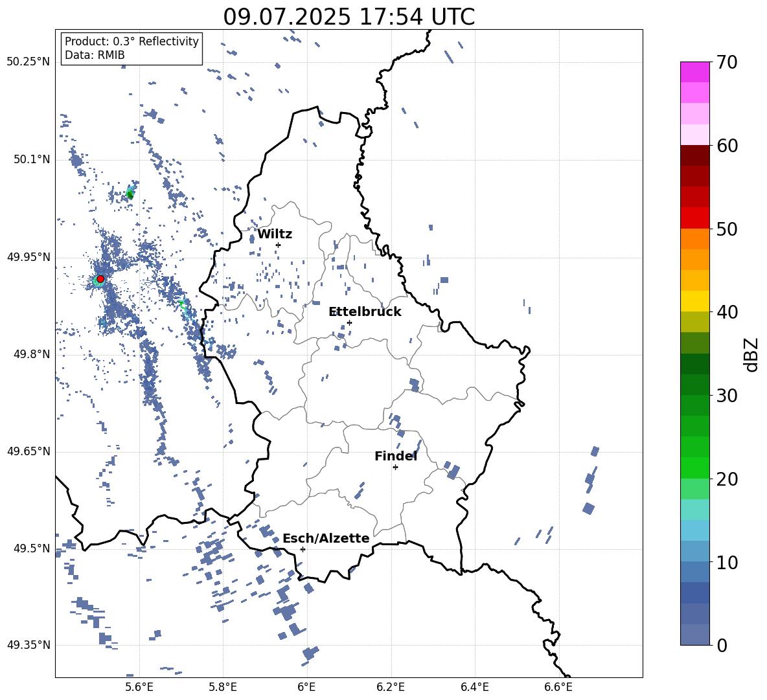Click the 50.25°N latitude label
The width and height of the screenshot is (767, 700).
(29, 62)
